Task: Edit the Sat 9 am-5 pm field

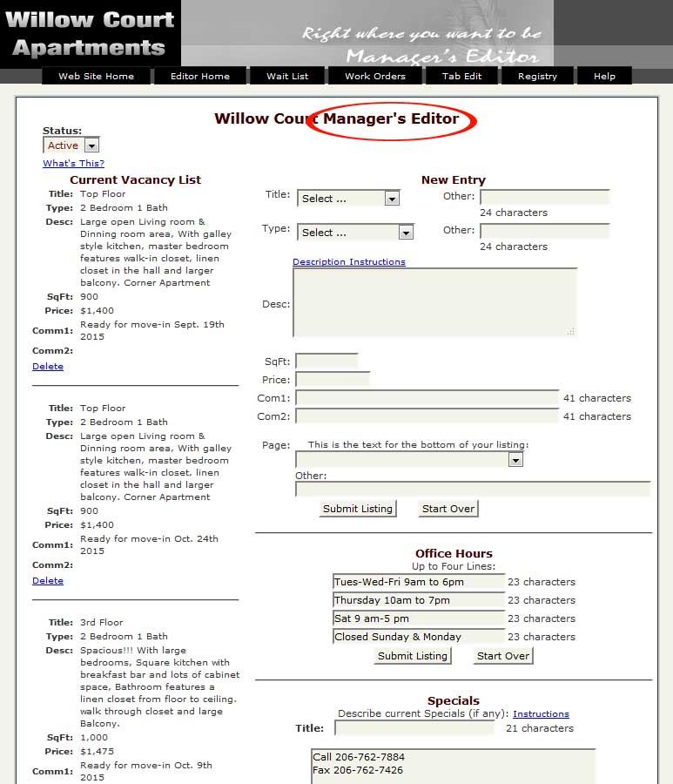Action: tap(419, 618)
